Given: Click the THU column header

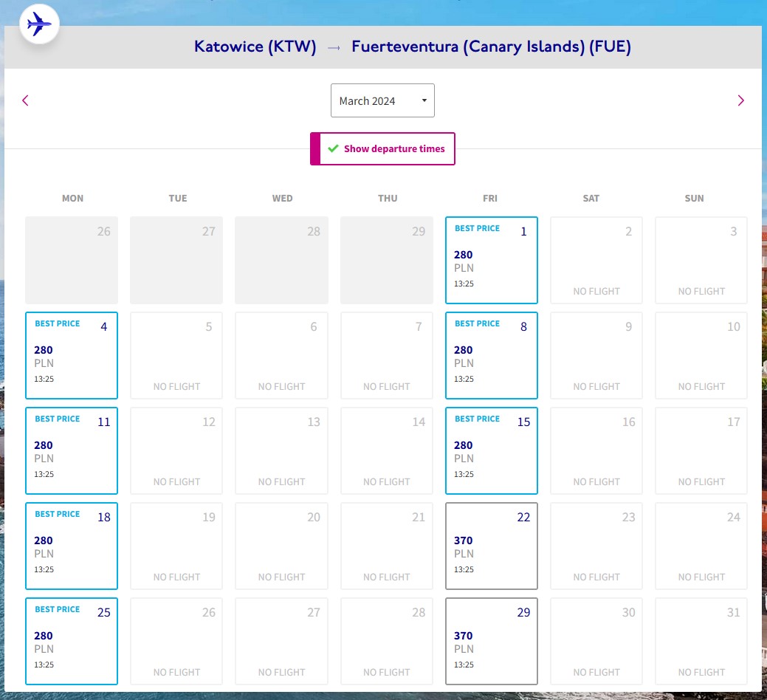Looking at the screenshot, I should pos(388,198).
